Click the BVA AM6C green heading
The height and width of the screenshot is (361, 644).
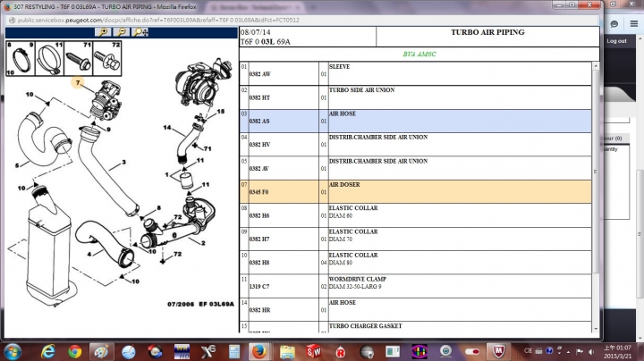(419, 55)
